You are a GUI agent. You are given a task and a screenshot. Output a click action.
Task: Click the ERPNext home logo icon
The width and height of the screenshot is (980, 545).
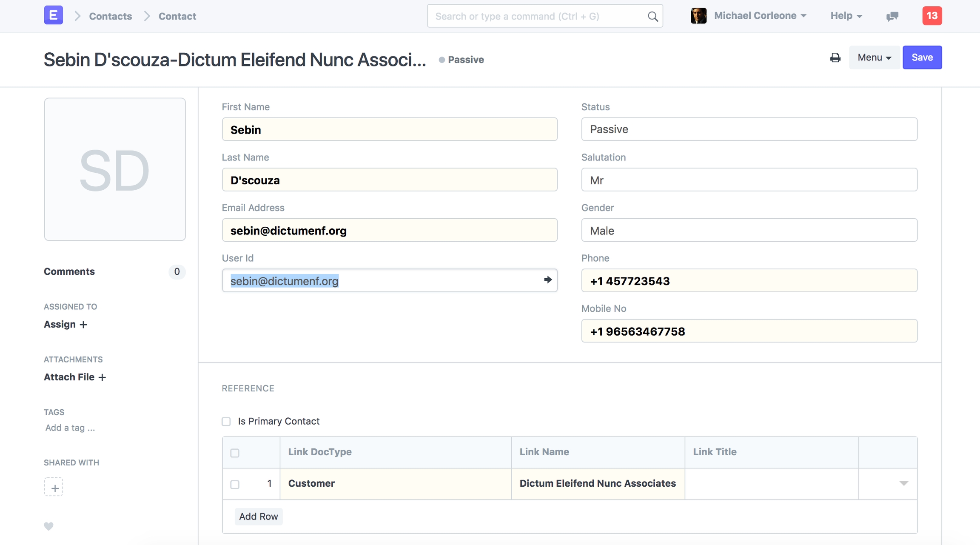click(53, 15)
